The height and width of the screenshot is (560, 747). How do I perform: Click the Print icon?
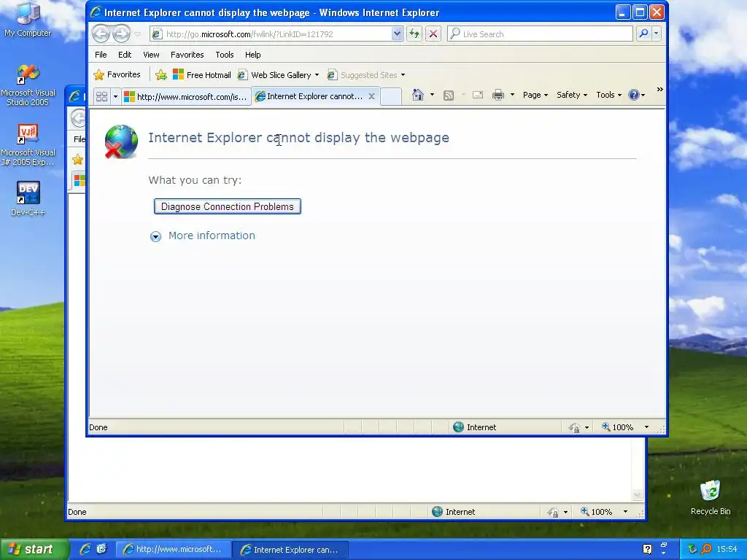498,95
